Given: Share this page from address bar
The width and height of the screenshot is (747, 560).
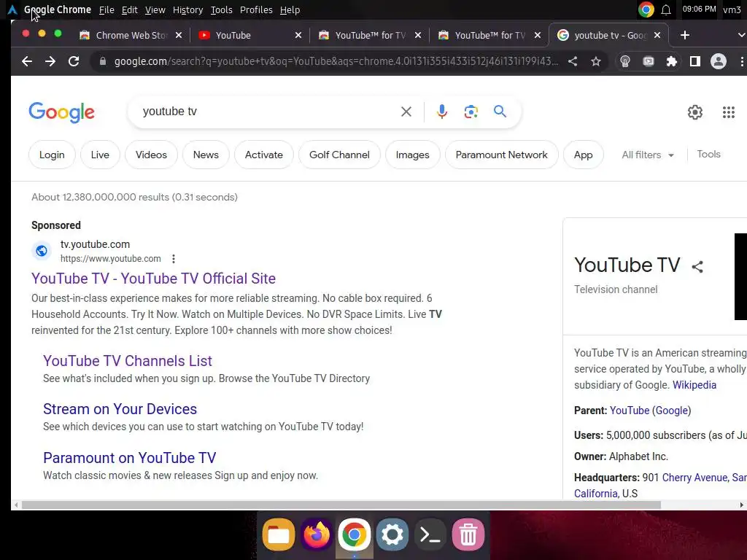Looking at the screenshot, I should coord(573,61).
